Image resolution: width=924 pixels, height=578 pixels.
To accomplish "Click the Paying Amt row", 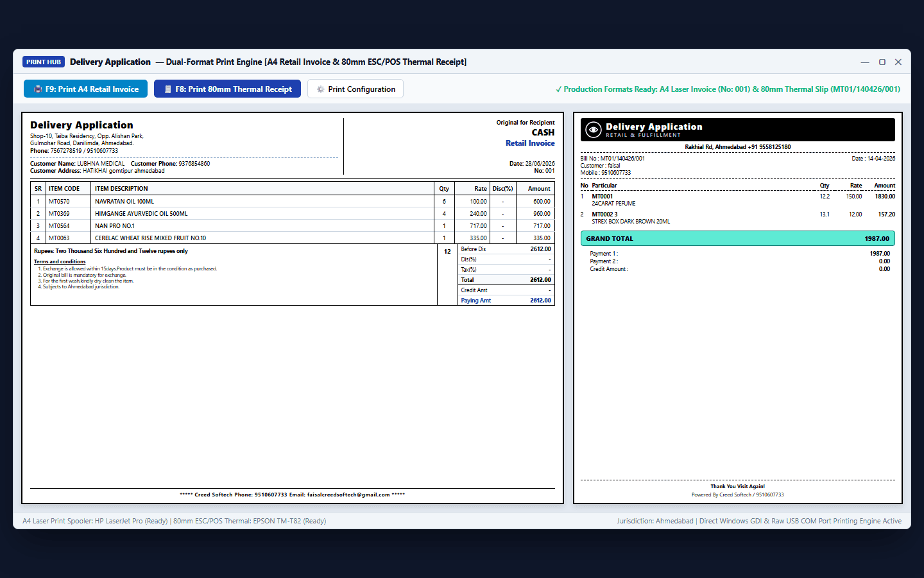I will 506,300.
